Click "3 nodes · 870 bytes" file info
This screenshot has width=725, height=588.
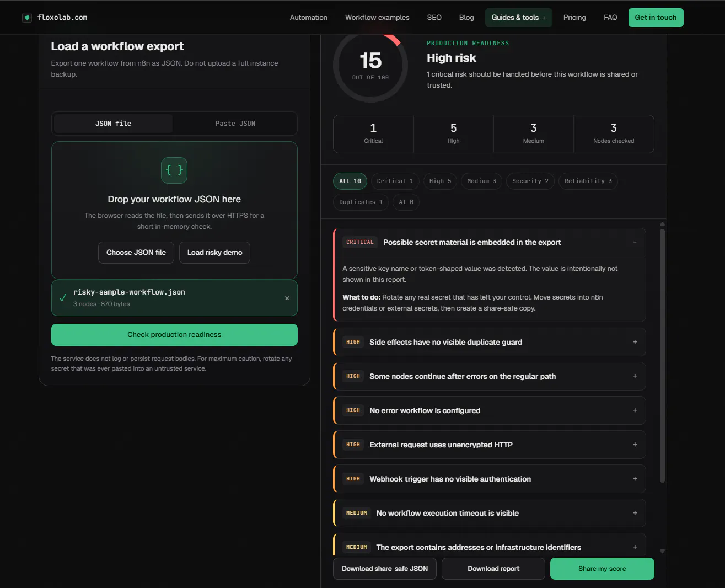pos(101,304)
